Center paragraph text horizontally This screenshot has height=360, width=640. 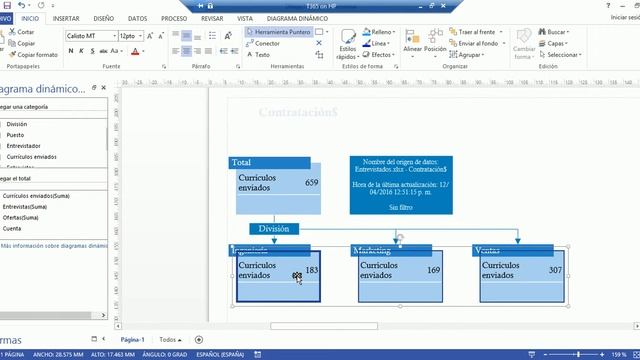click(187, 51)
